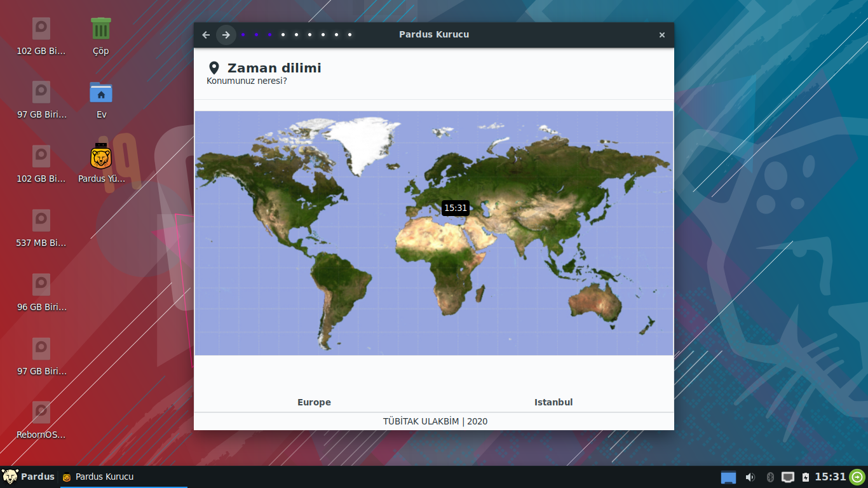Open the wired network tray icon
Image resolution: width=868 pixels, height=488 pixels.
click(x=788, y=477)
